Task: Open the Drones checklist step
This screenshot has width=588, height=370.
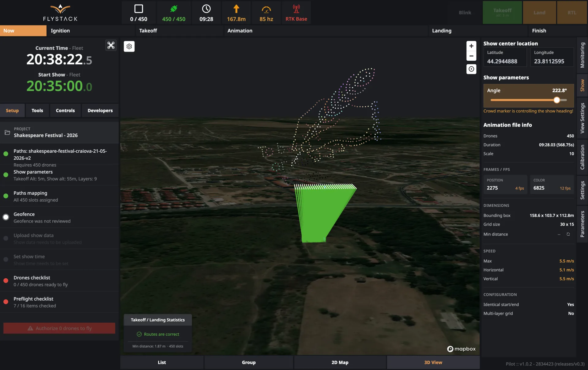Action: (59, 281)
